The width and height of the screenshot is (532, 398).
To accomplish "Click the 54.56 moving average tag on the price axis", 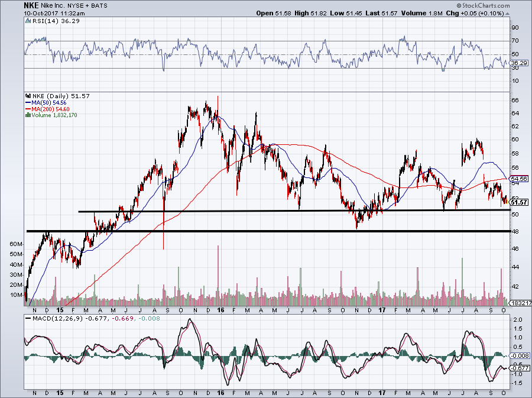I will point(520,179).
